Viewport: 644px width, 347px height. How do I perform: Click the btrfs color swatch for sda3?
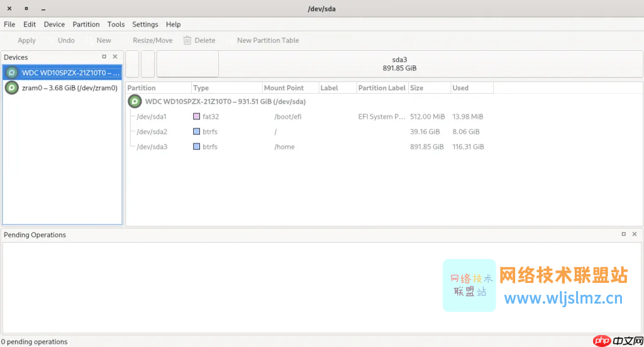[196, 146]
